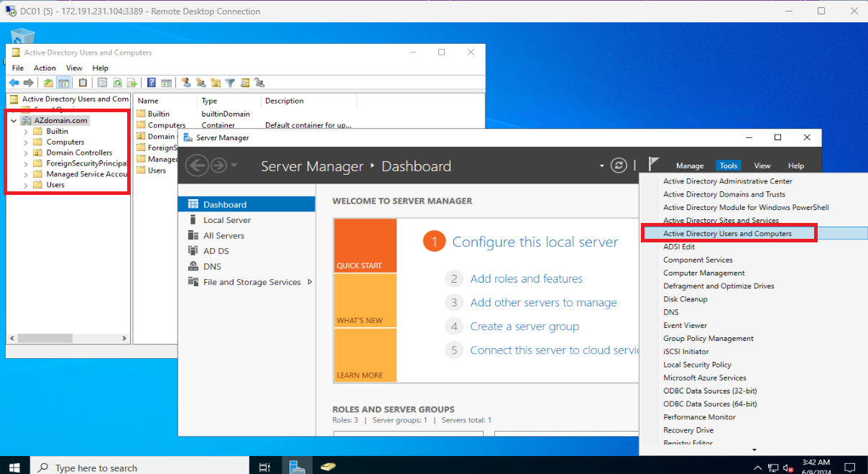Click the QUICK START tile
The width and height of the screenshot is (868, 474).
coord(365,246)
